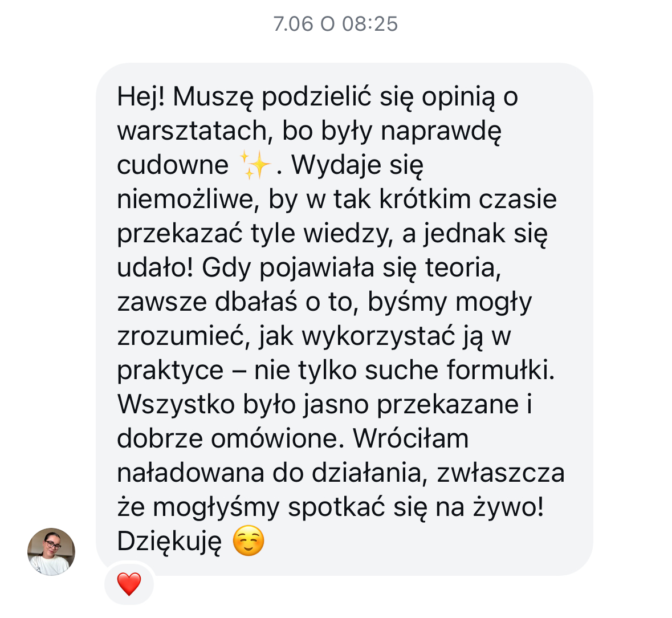The height and width of the screenshot is (618, 672).
Task: Click the word 'cudowne' in the message
Action: click(173, 165)
